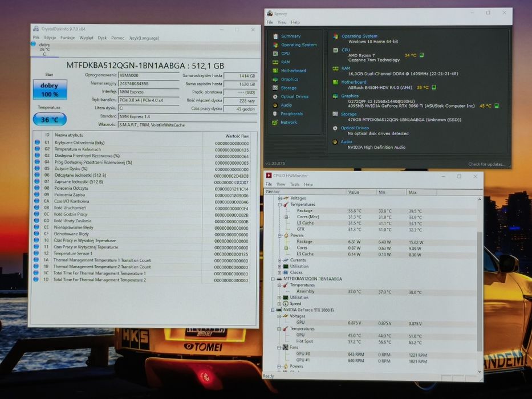
Task: Collapse the CPU Powers node in HWMonitor
Action: tap(280, 235)
